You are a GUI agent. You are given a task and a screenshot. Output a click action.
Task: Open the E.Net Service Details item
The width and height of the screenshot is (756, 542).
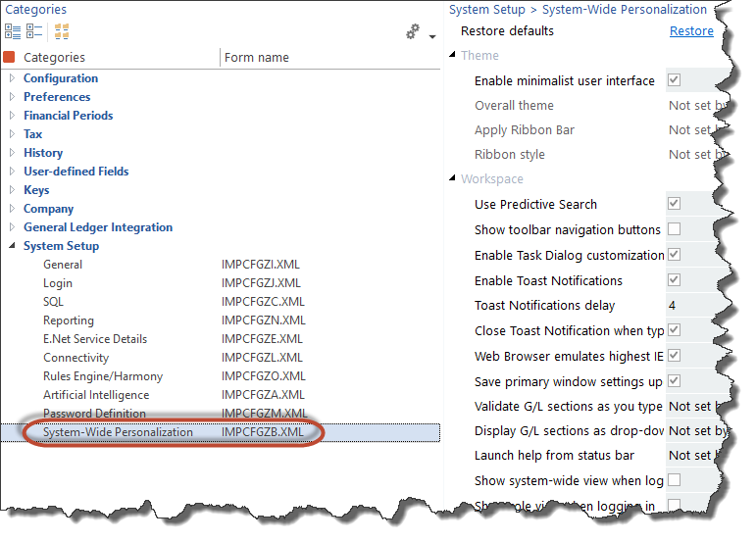(x=95, y=339)
